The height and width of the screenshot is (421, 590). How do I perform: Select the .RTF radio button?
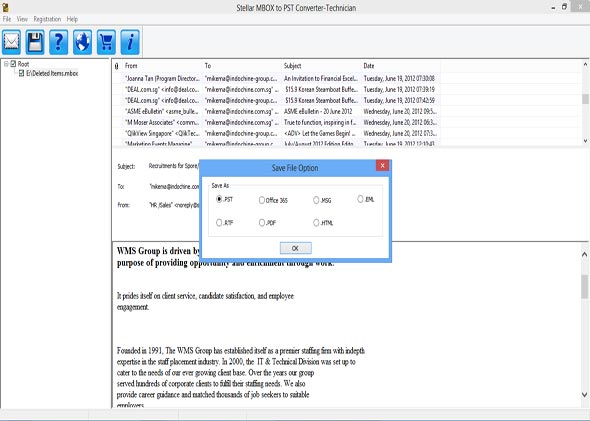click(x=219, y=223)
